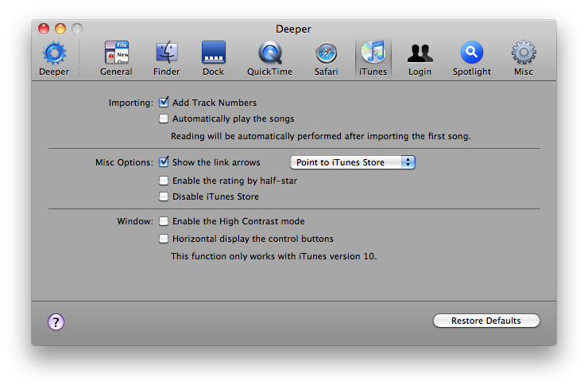Close the Deeper window with red button
Screen dimensions: 588x389
[x=44, y=29]
